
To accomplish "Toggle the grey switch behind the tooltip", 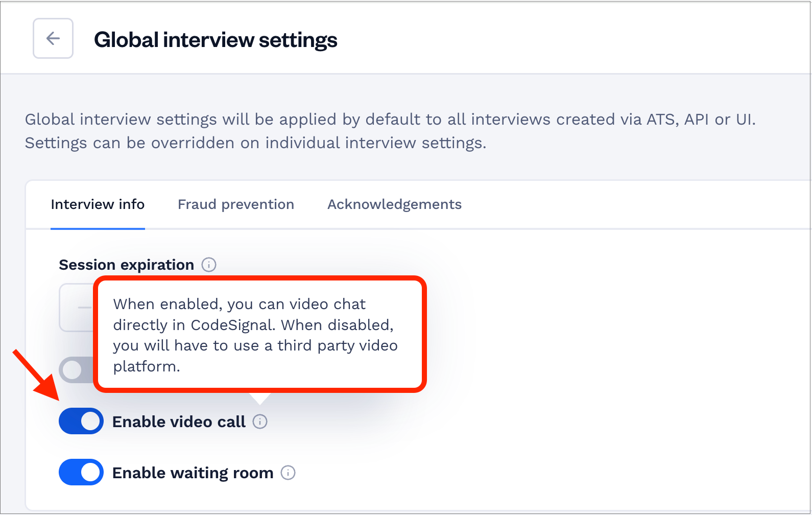I will click(x=77, y=370).
